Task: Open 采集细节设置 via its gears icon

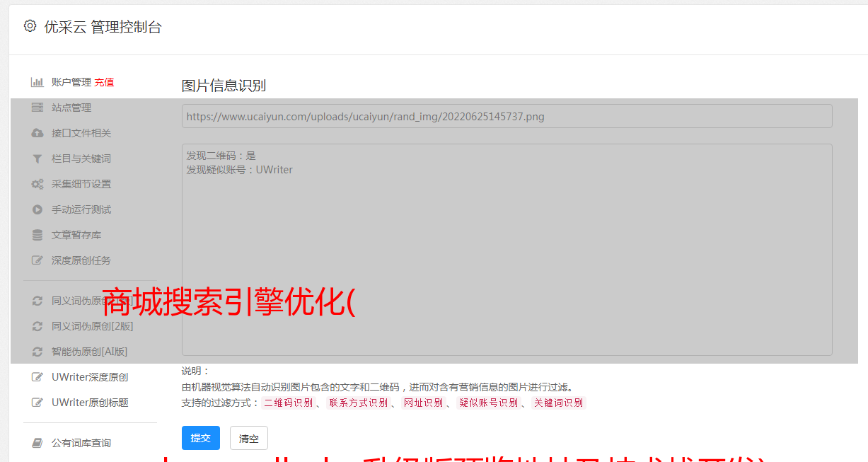Action: pos(37,184)
